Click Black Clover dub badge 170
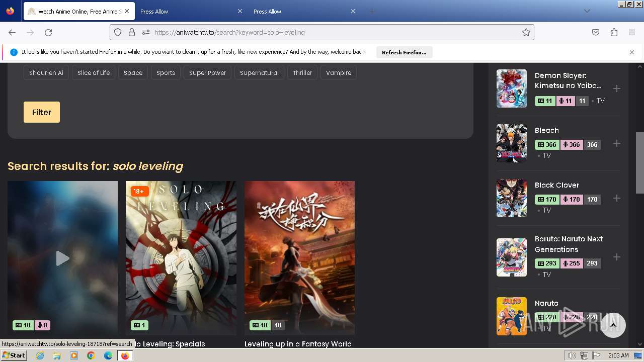This screenshot has width=644, height=362. click(571, 199)
